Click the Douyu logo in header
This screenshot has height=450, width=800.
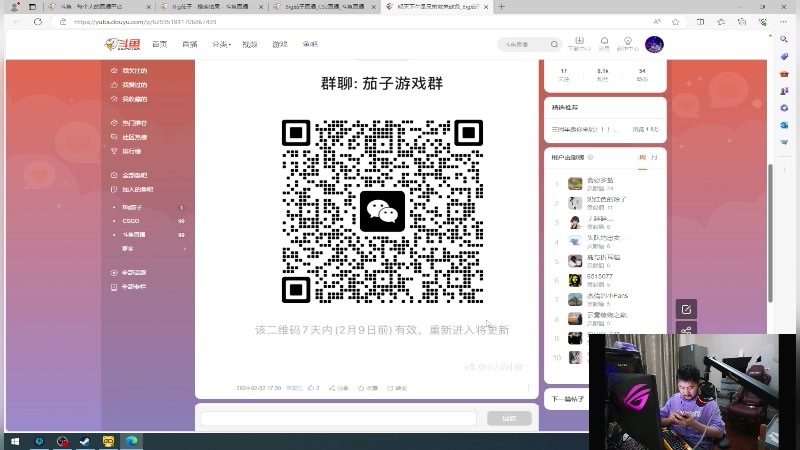point(122,44)
